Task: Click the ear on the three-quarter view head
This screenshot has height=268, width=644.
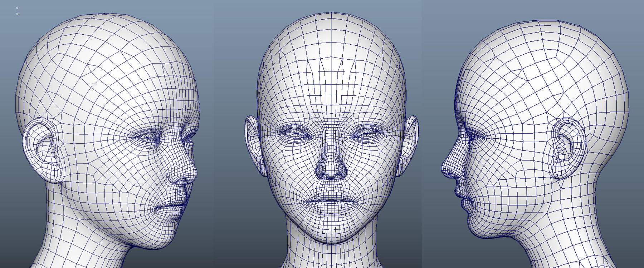Action: [43, 150]
